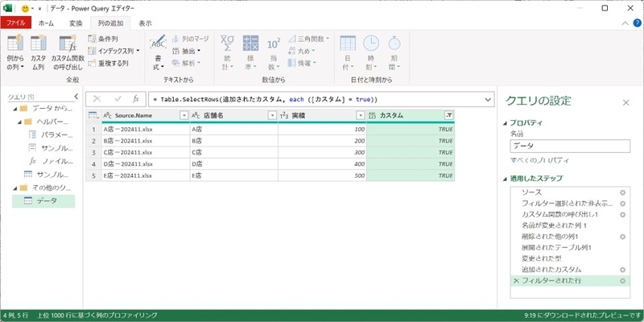
Task: Click the Custom Column (カスタム列) icon
Action: 38,43
